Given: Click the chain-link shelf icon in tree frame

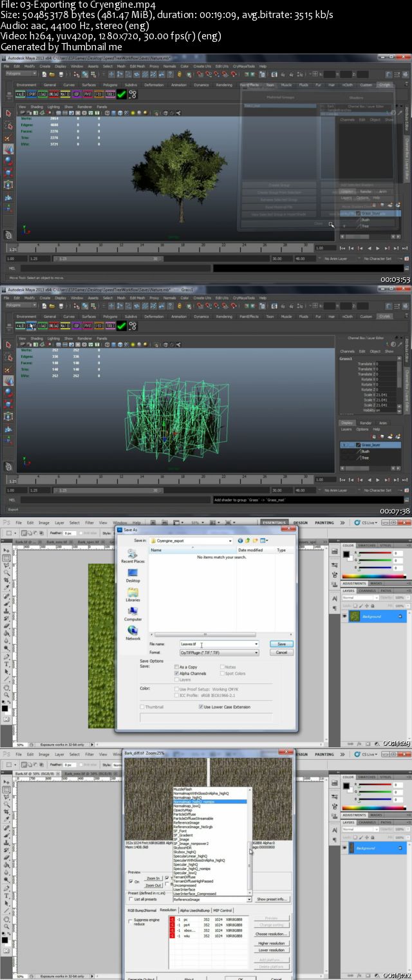Looking at the screenshot, I should coord(133,94).
